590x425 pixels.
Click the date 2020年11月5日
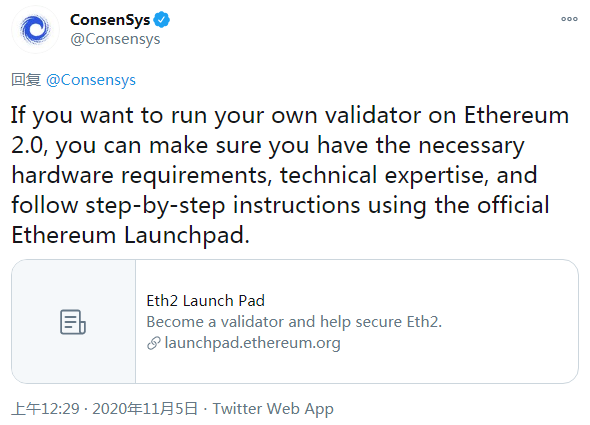coord(145,408)
